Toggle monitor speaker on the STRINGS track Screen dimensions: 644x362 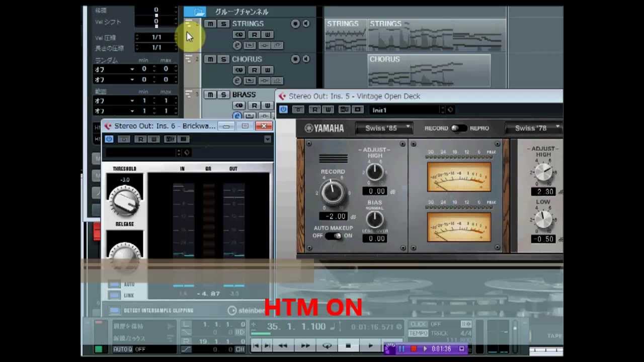[x=305, y=24]
